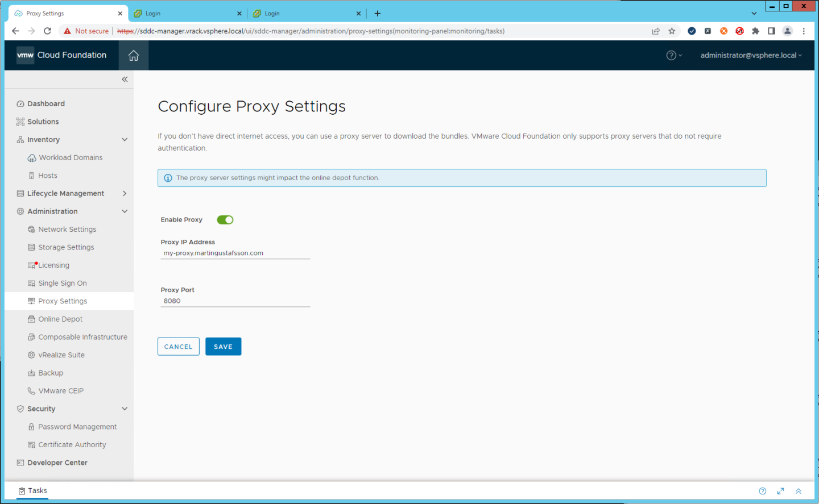Collapse the navigation sidebar with the double chevron

coord(125,79)
